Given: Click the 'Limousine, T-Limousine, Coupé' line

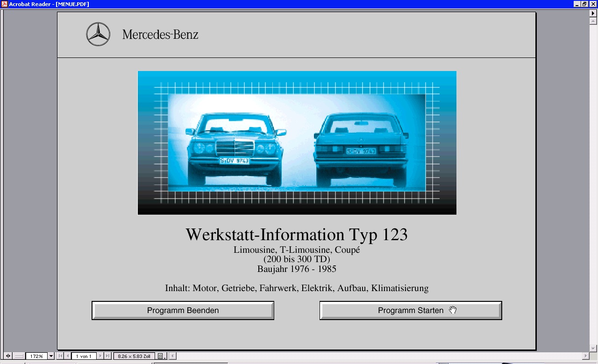Looking at the screenshot, I should point(297,250).
